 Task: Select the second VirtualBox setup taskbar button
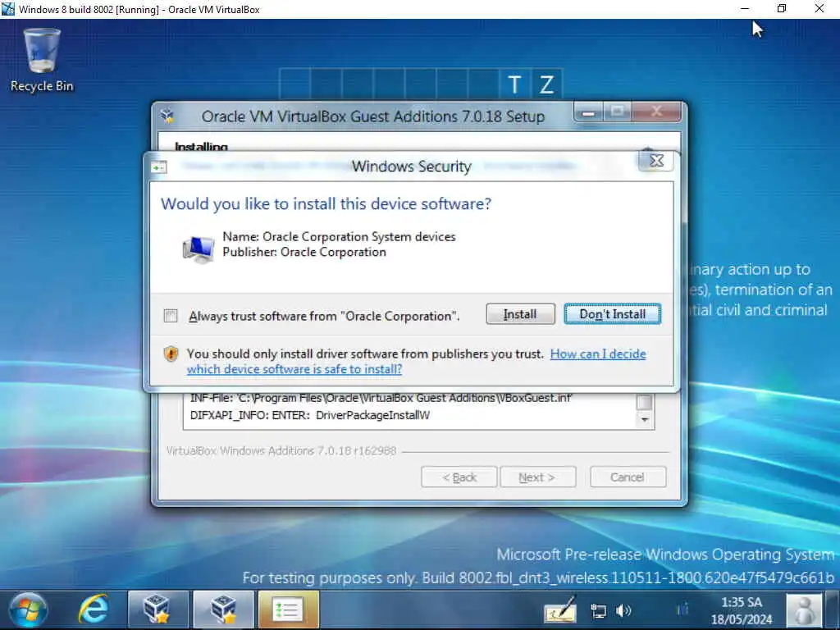click(223, 609)
